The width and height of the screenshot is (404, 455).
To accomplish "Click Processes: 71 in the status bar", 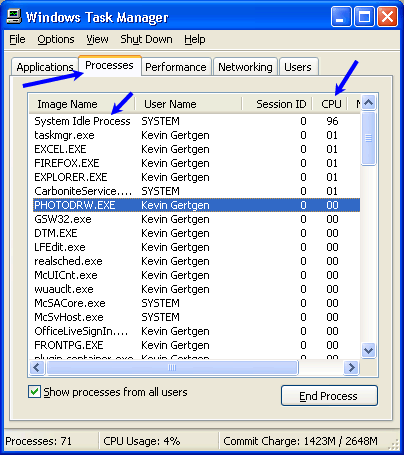I will tap(39, 441).
